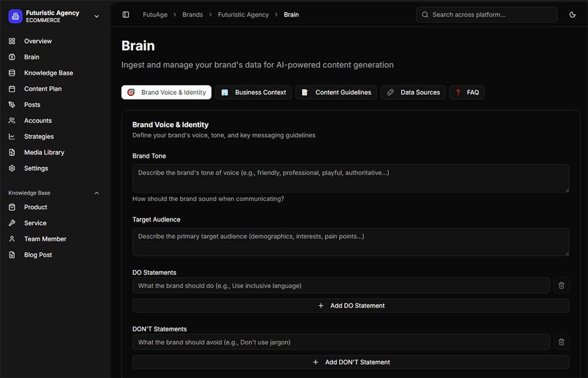
Task: Open Settings from the sidebar
Action: point(36,168)
